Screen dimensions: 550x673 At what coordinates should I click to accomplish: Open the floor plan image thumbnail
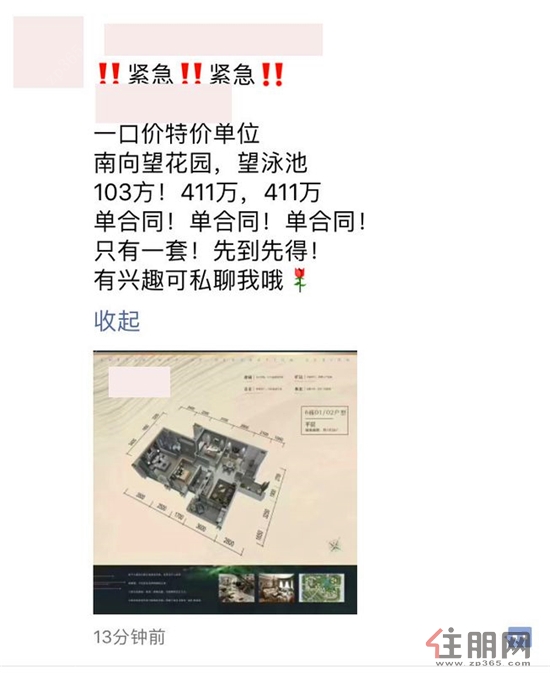(225, 482)
